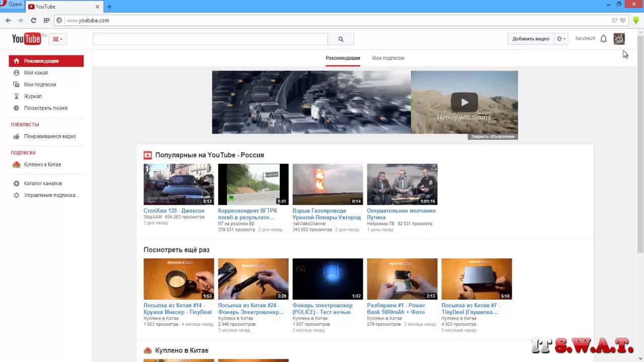Open Посылка из Китая #7 video thumbnail
Image resolution: width=644 pixels, height=362 pixels.
[x=476, y=279]
